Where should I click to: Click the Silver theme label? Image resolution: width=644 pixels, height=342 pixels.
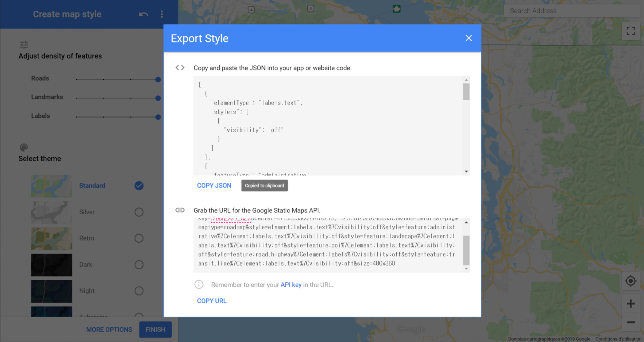87,212
